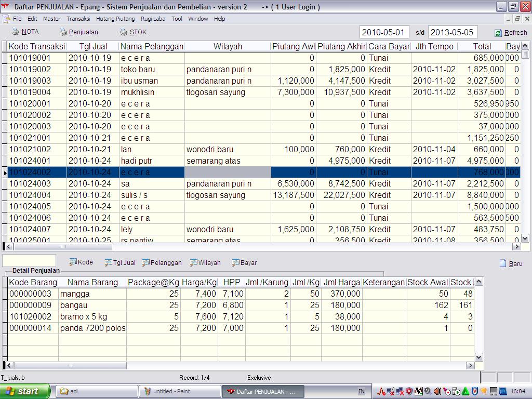The image size is (532, 399).
Task: Sort by Kode icon button
Action: point(73,262)
